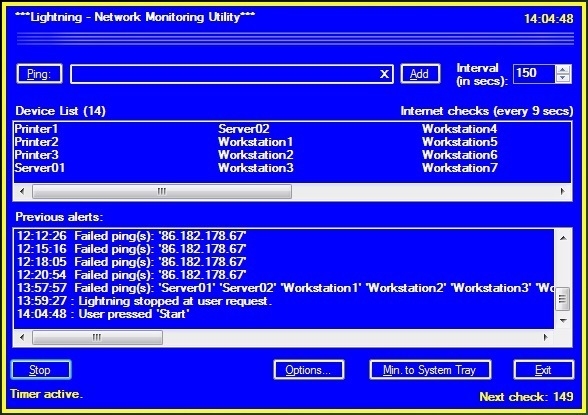
Task: Click the device list horizontal scrollbar thumb
Action: tap(162, 192)
